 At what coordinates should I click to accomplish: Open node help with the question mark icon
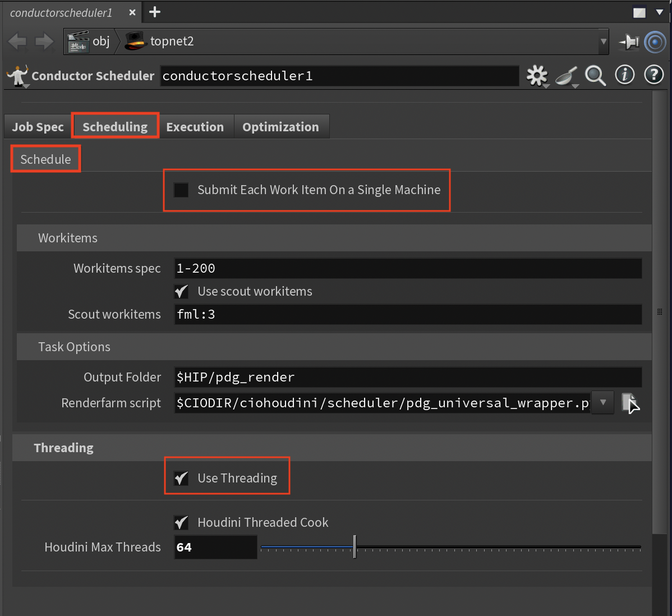click(654, 75)
